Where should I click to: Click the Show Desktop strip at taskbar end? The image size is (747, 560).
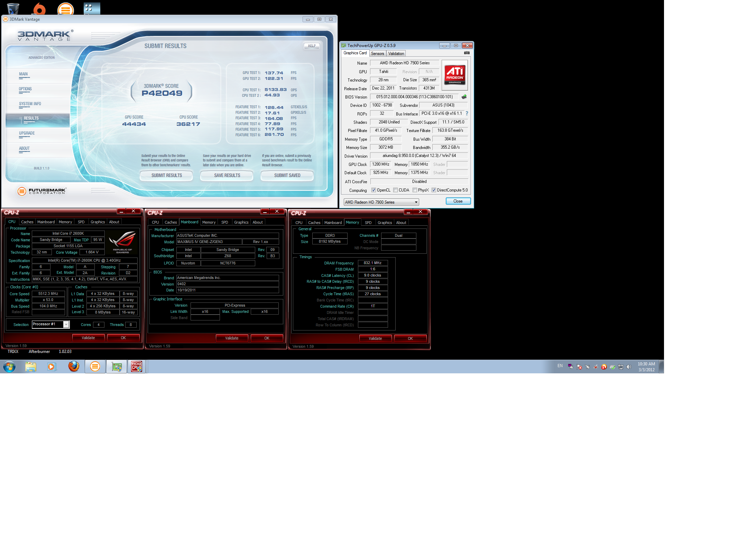(x=661, y=366)
